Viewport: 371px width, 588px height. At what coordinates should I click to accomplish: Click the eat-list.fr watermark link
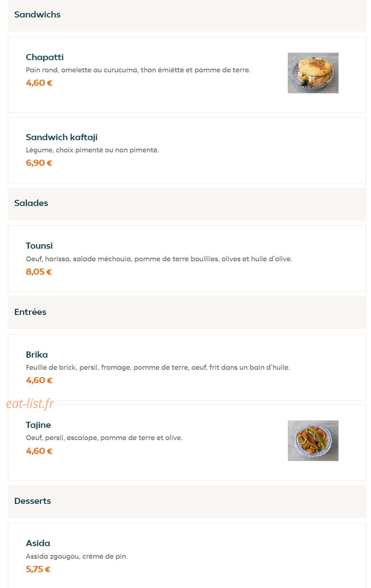pyautogui.click(x=30, y=403)
